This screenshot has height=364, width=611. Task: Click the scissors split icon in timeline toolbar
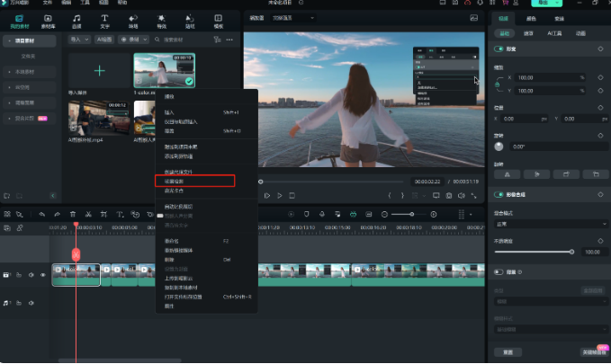pos(88,214)
